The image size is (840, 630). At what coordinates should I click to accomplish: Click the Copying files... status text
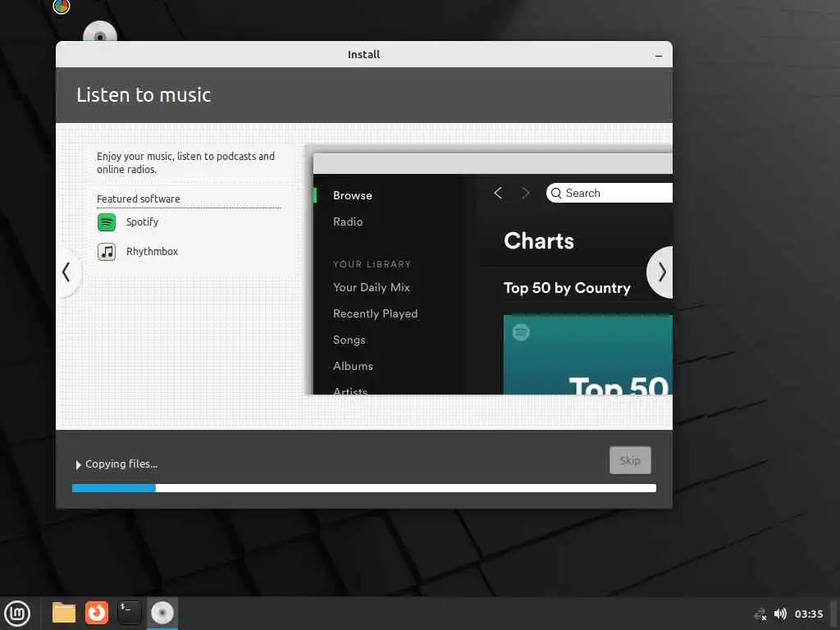(x=121, y=464)
